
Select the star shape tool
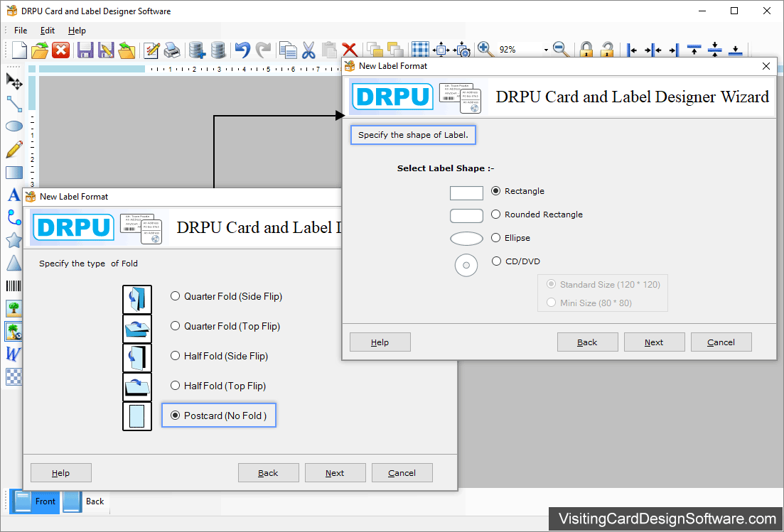pyautogui.click(x=14, y=240)
